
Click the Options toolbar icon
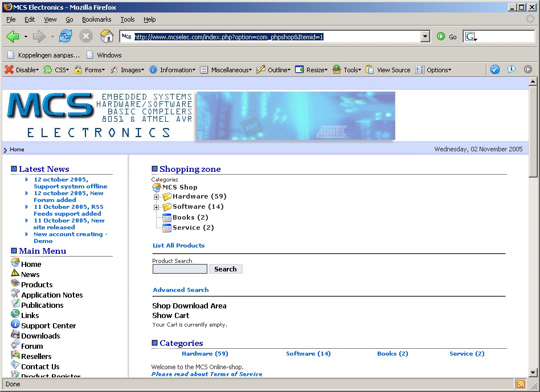coord(419,70)
